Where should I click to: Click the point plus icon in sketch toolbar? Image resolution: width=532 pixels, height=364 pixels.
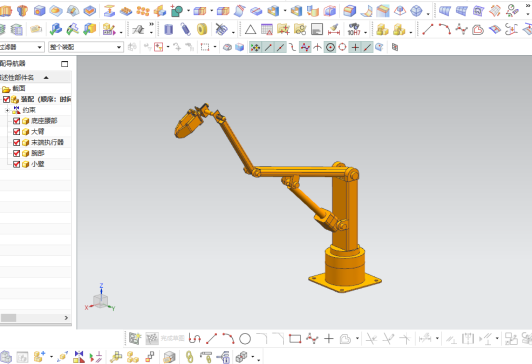point(329,339)
